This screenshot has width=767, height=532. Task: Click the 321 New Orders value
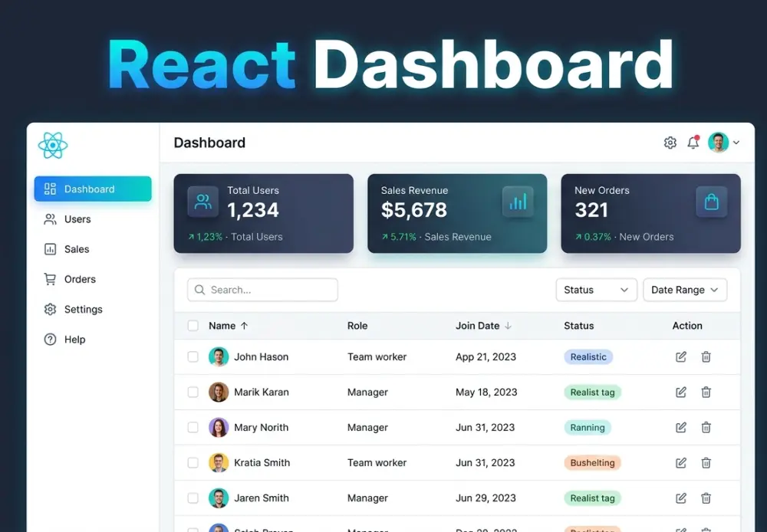click(x=591, y=210)
